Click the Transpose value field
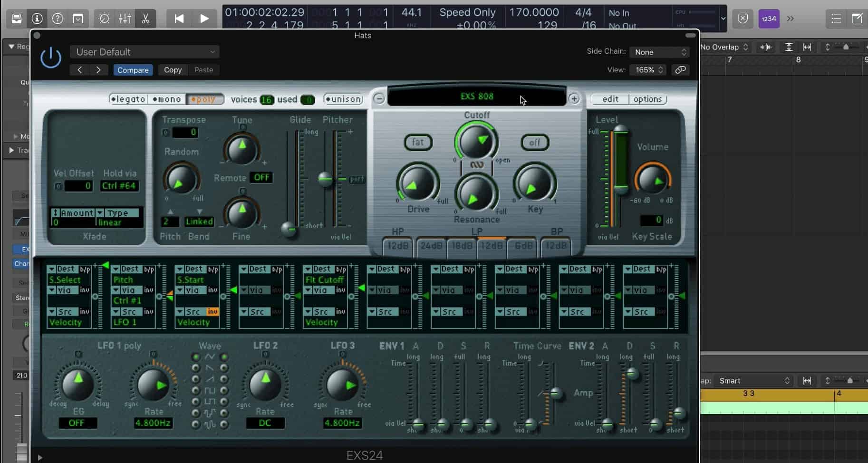Viewport: 868px width, 463px height. 185,133
